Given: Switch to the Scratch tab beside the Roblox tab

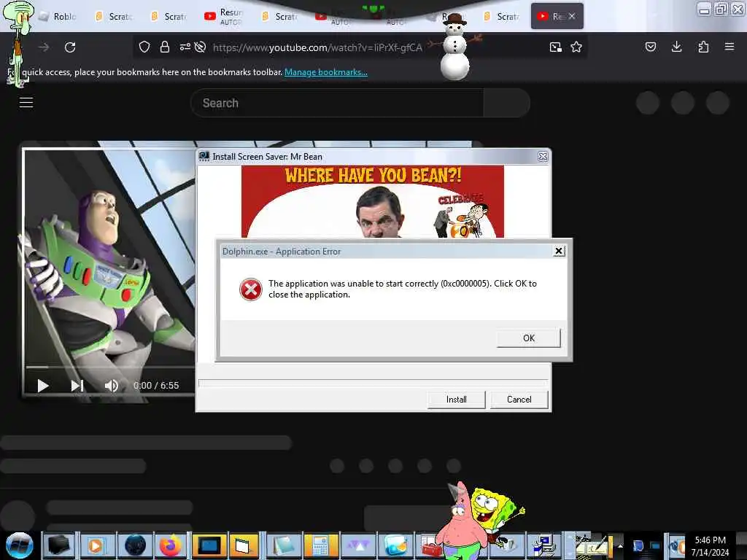Looking at the screenshot, I should [x=113, y=16].
